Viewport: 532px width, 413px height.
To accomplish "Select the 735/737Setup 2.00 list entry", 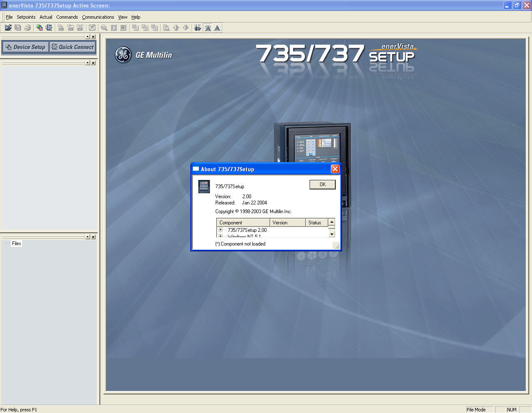I will pyautogui.click(x=247, y=230).
